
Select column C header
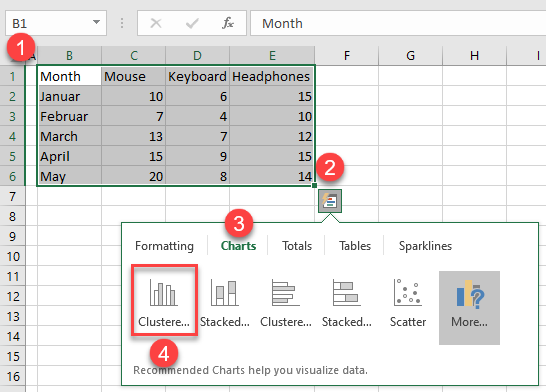134,55
